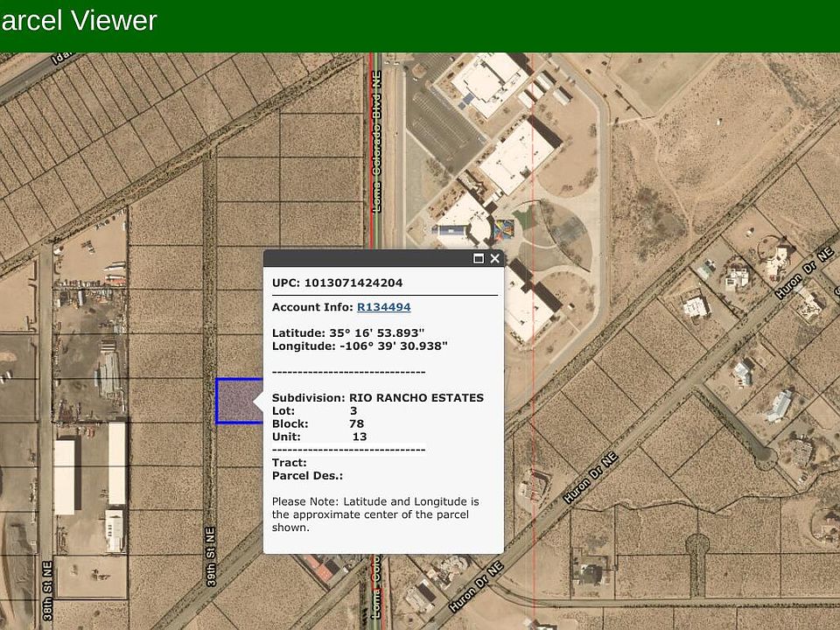This screenshot has height=630, width=840.
Task: Click Loma Colorado Blvd NE label at top
Action: 376,142
